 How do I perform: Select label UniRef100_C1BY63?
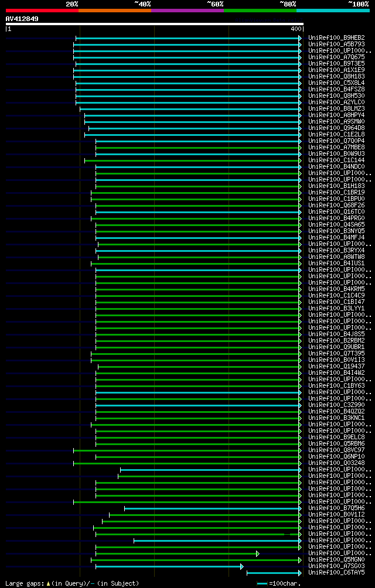click(x=336, y=385)
